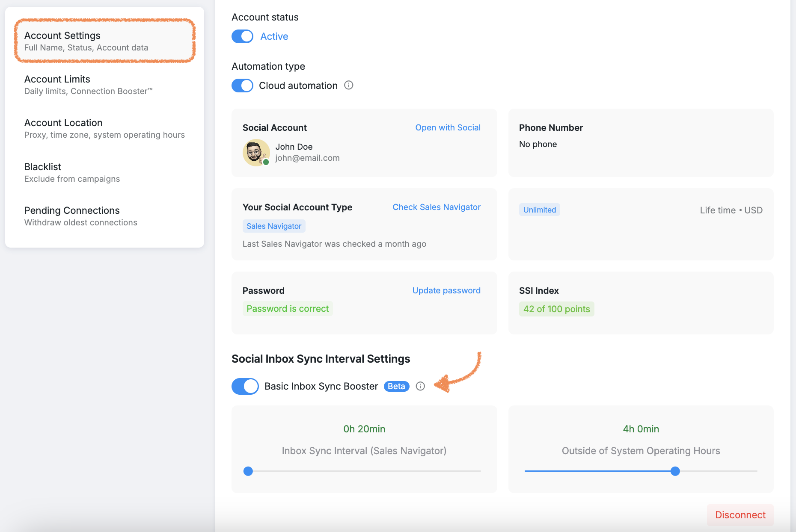
Task: Select Blacklist in the sidebar
Action: click(104, 172)
